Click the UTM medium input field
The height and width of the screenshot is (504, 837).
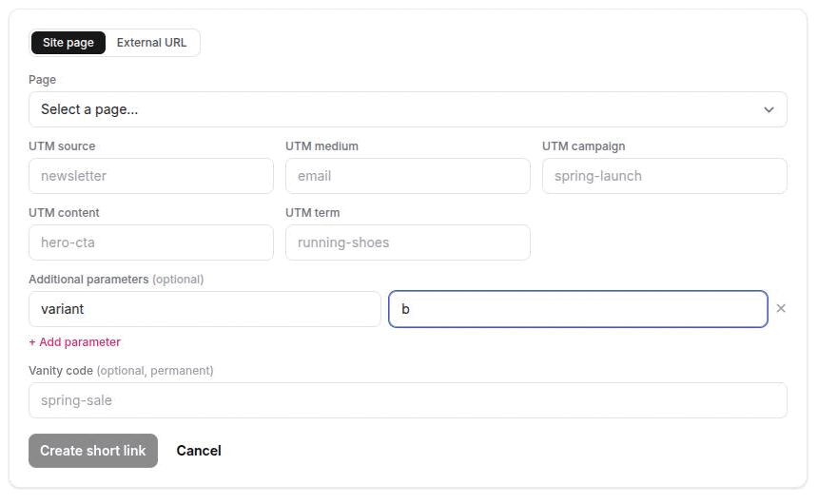point(408,176)
